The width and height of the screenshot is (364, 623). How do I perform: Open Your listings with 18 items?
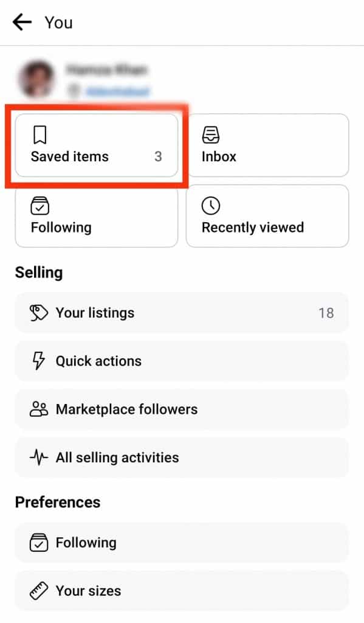point(182,313)
